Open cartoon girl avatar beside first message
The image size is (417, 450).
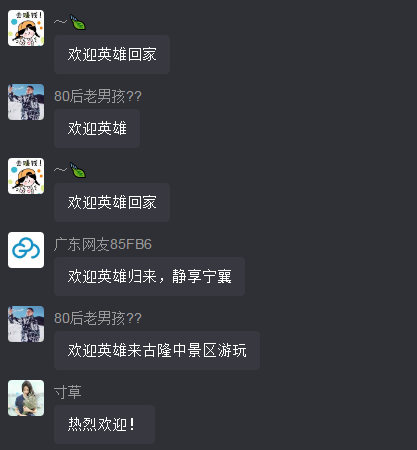[x=26, y=28]
